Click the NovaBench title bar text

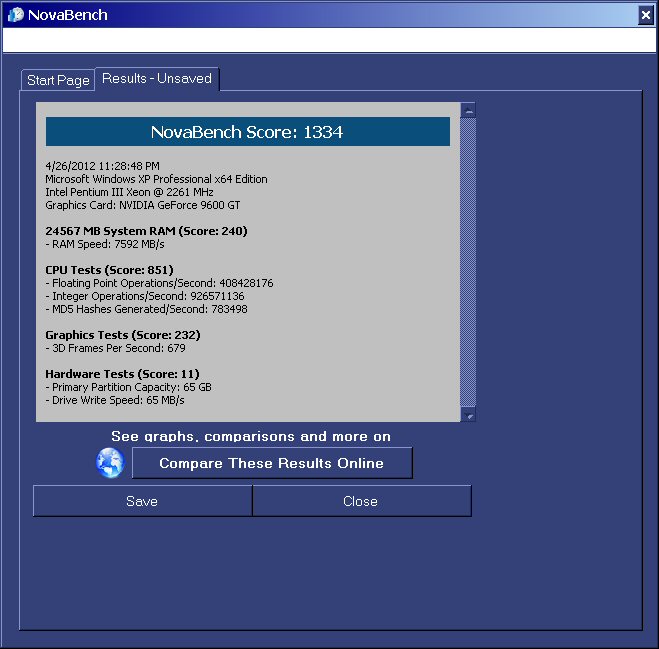[68, 15]
